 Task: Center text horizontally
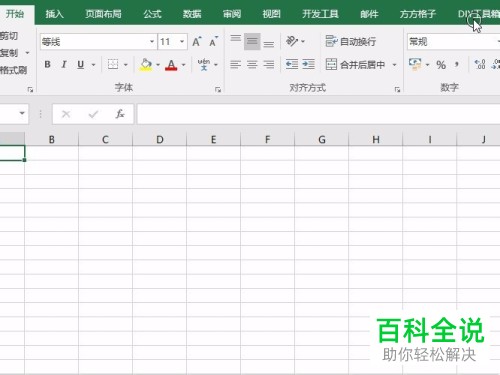(252, 64)
